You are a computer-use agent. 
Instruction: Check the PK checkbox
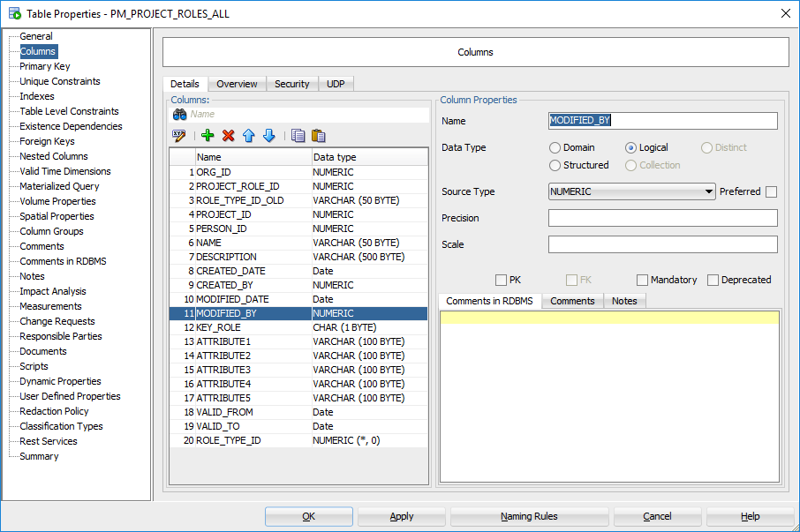click(x=502, y=280)
